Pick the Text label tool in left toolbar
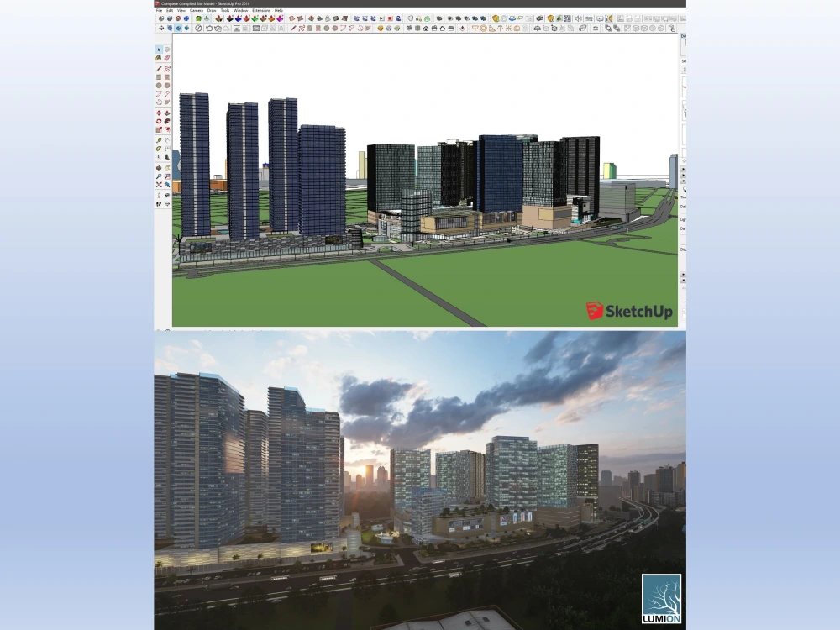The image size is (840, 630). point(167,148)
